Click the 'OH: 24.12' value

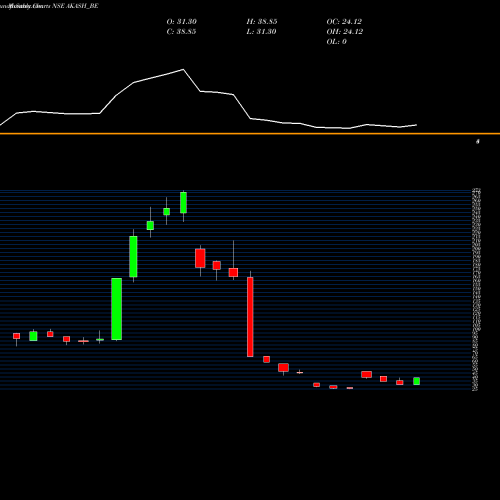click(x=345, y=32)
